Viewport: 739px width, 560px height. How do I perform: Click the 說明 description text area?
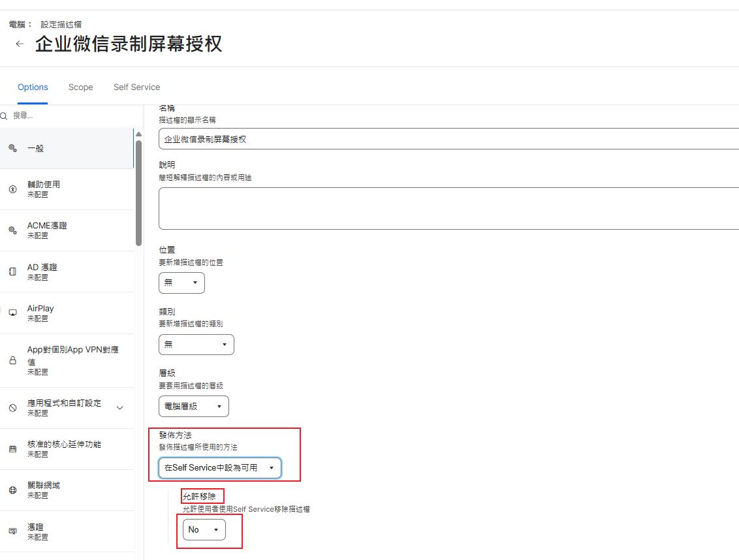[449, 208]
